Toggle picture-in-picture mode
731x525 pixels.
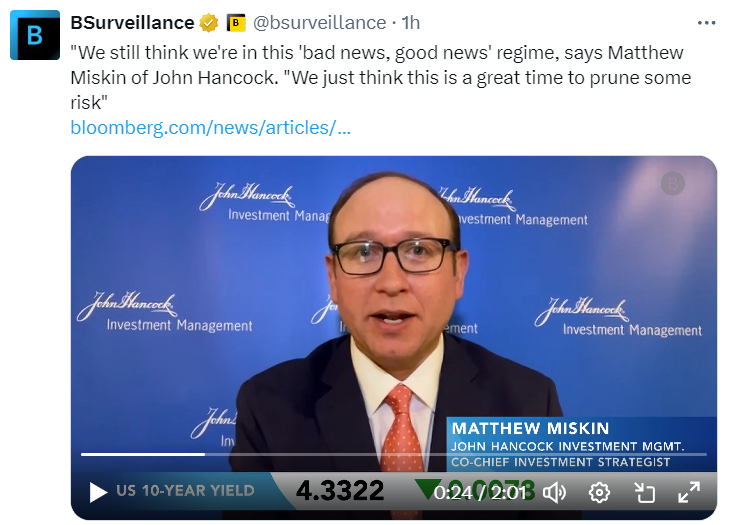[x=645, y=492]
